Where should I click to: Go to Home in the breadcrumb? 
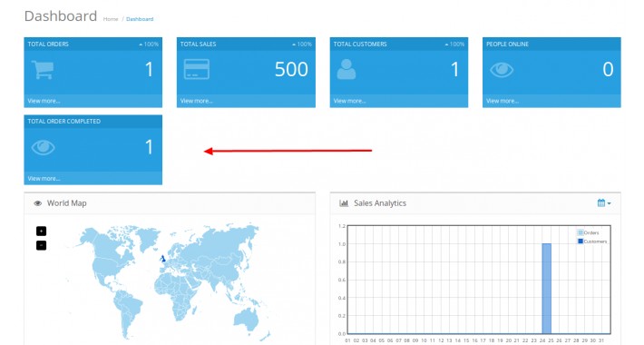(x=111, y=19)
